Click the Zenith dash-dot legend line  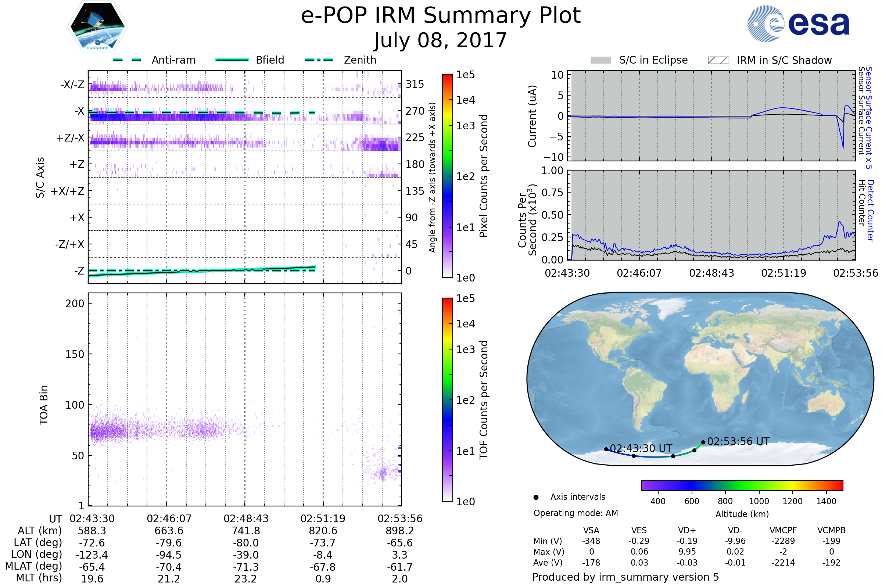click(319, 60)
